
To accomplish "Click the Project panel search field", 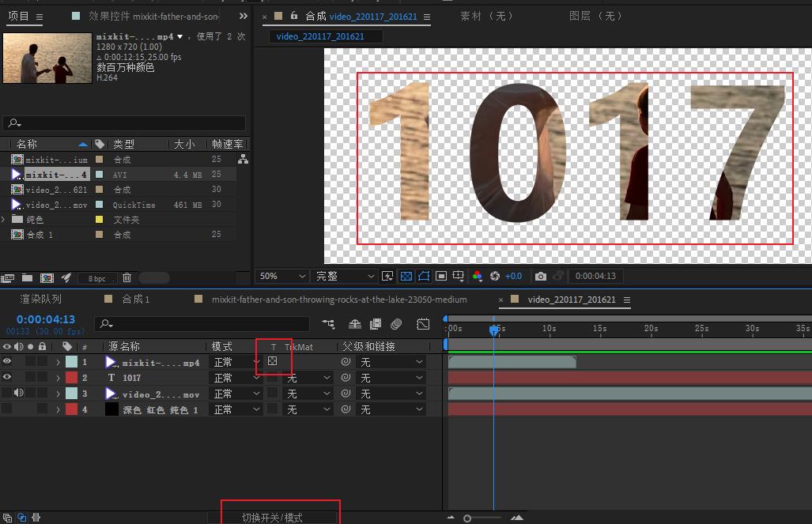I will tap(124, 123).
